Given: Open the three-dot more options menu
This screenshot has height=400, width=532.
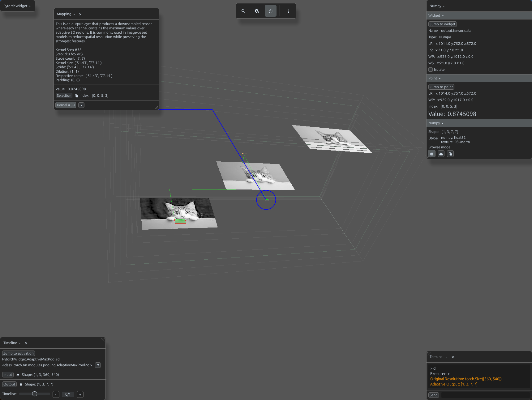Looking at the screenshot, I should [289, 11].
